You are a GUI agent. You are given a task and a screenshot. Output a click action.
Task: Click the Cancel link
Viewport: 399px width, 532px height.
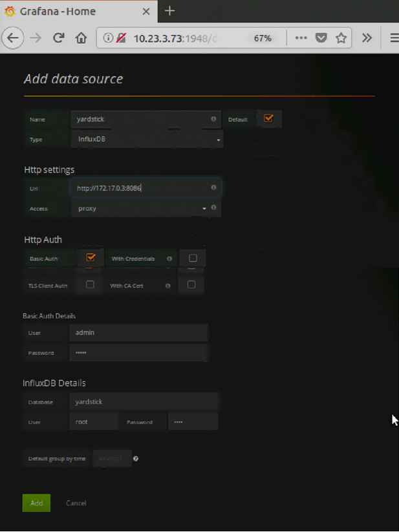click(x=76, y=503)
